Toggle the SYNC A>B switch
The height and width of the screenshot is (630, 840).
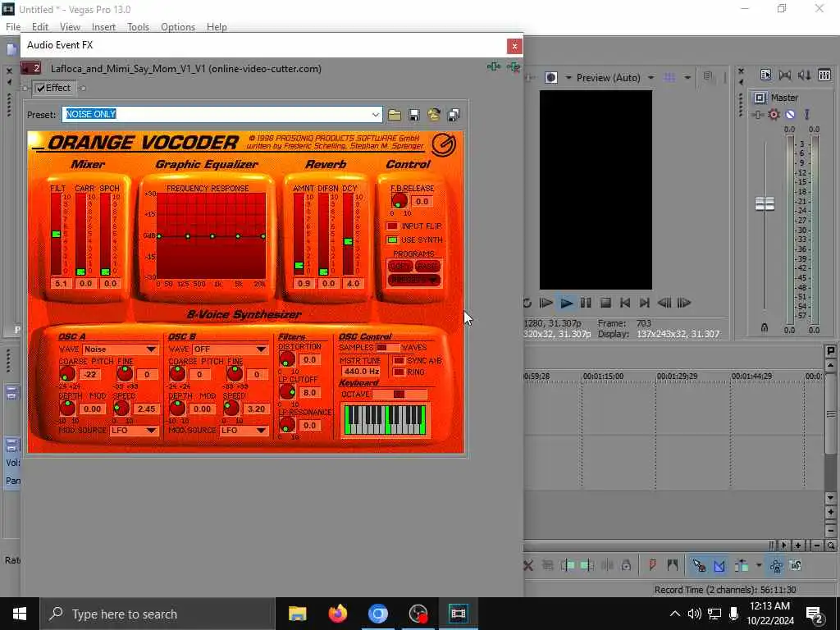click(x=399, y=361)
